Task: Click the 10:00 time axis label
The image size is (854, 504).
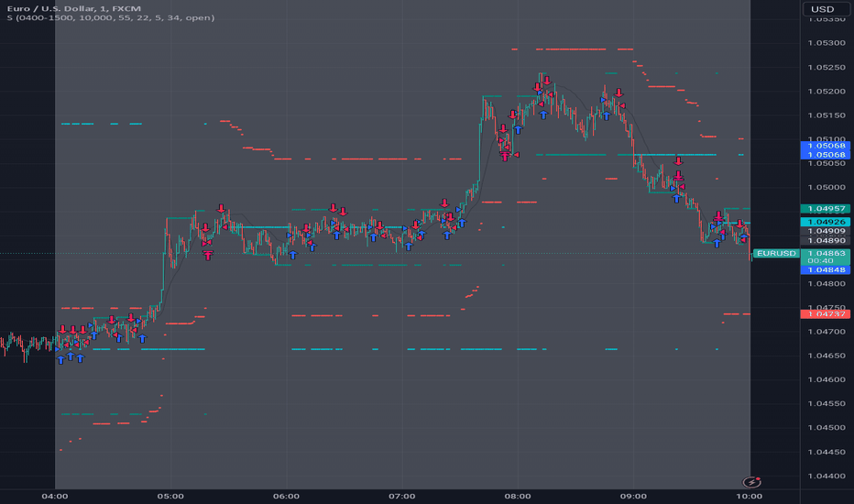Action: (x=750, y=496)
